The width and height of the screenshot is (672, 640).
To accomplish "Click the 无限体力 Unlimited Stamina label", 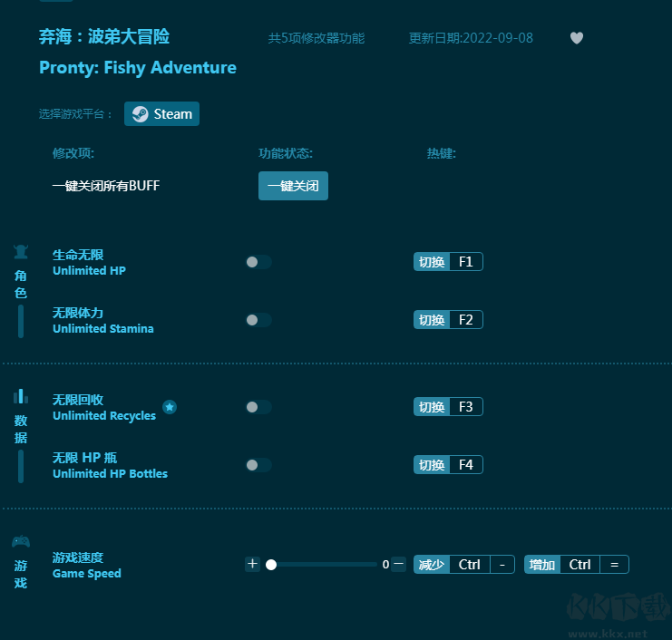I will [x=102, y=321].
